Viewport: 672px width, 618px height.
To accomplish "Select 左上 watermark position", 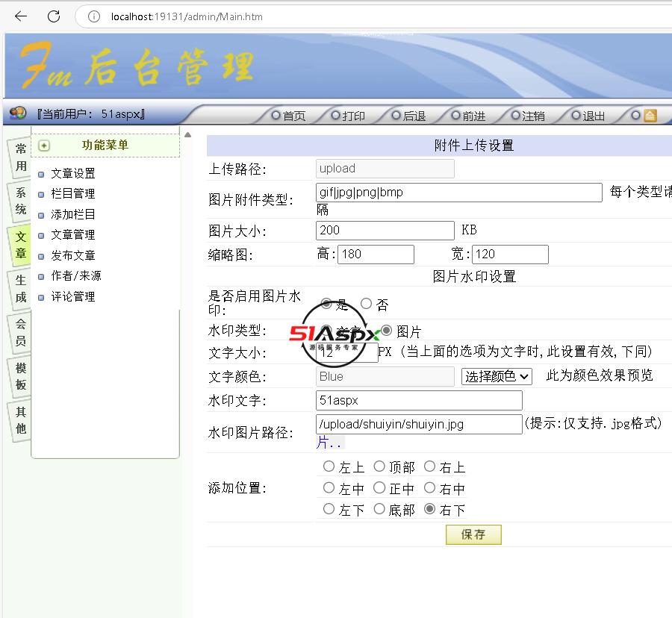I will 329,466.
